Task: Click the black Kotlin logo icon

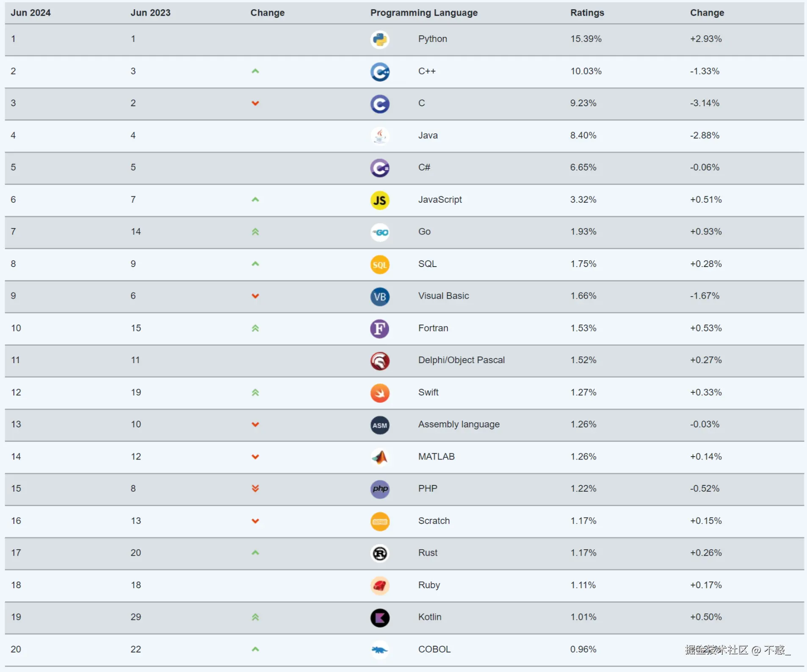Action: (x=379, y=617)
